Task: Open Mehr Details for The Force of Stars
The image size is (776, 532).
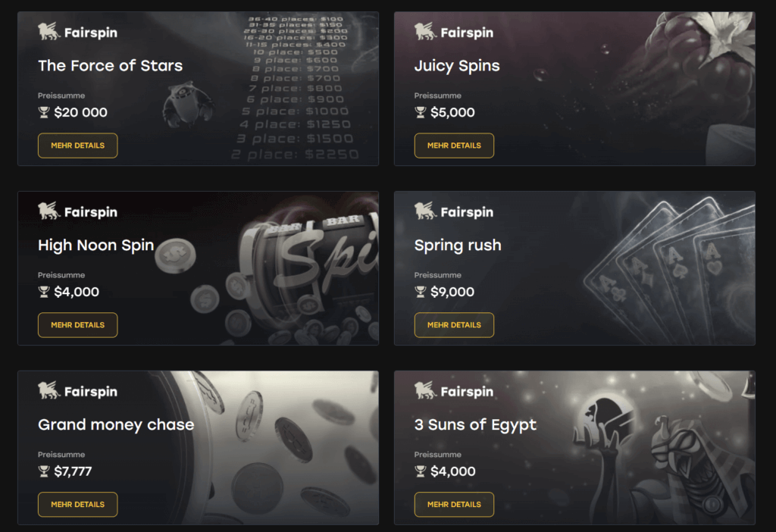Action: click(78, 146)
